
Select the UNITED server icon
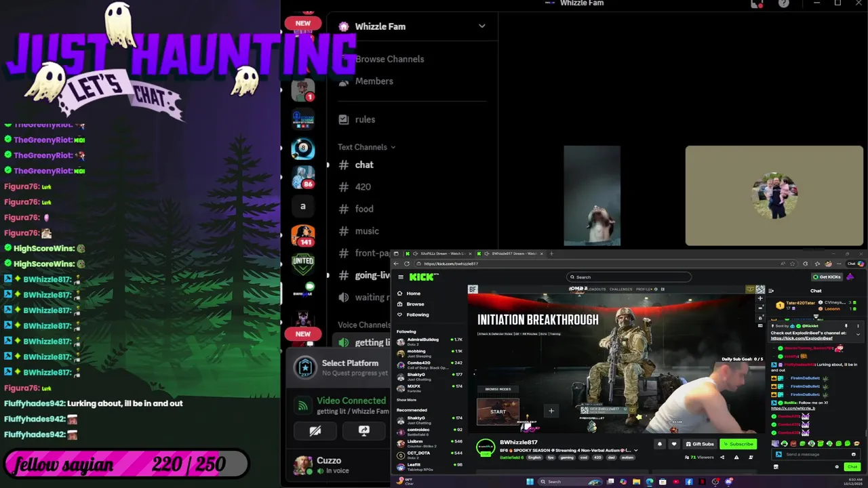point(302,263)
